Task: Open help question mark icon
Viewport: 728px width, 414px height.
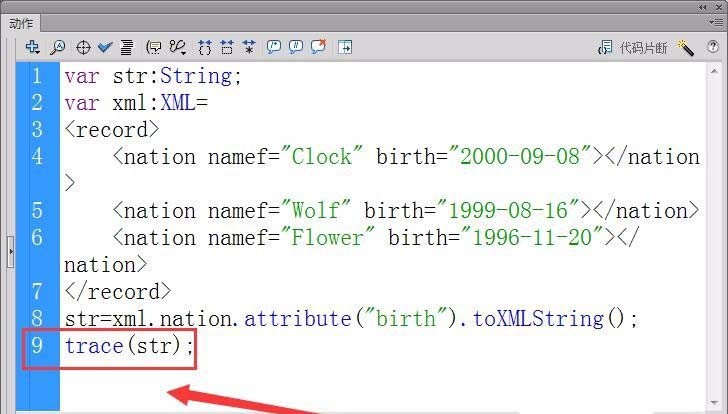Action: pos(713,46)
